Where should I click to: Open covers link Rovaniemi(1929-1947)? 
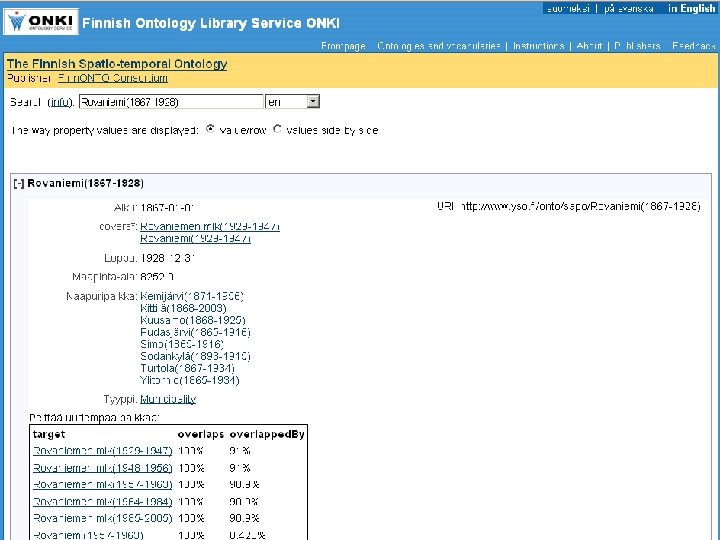(195, 238)
